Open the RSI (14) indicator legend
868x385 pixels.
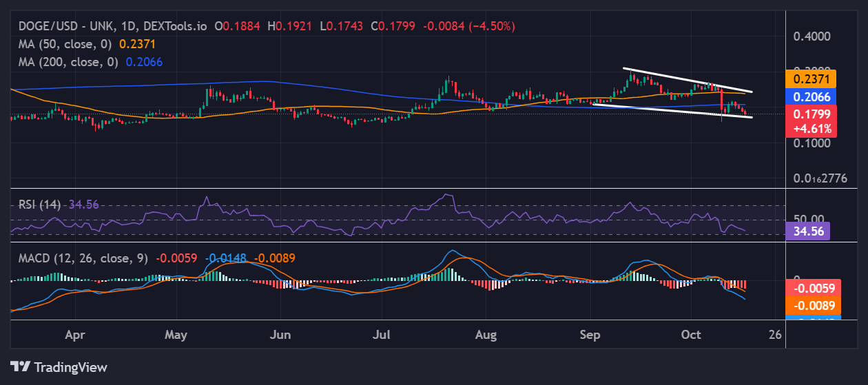pos(40,205)
